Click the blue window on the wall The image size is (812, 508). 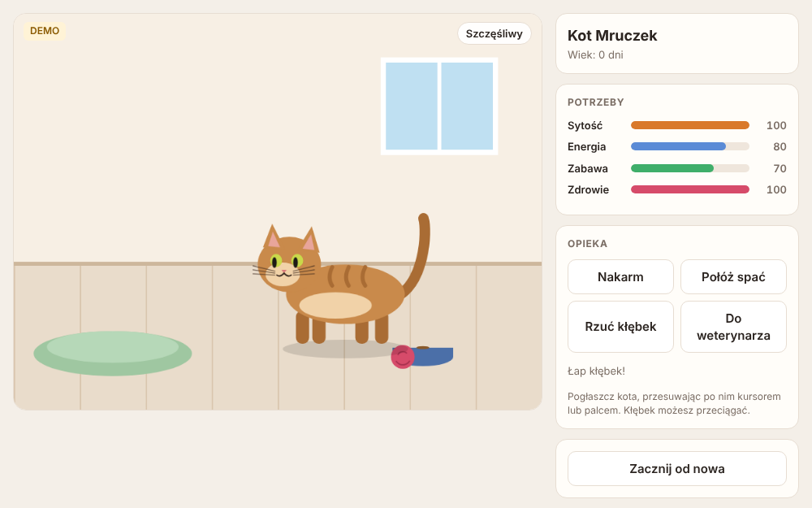[x=439, y=106]
